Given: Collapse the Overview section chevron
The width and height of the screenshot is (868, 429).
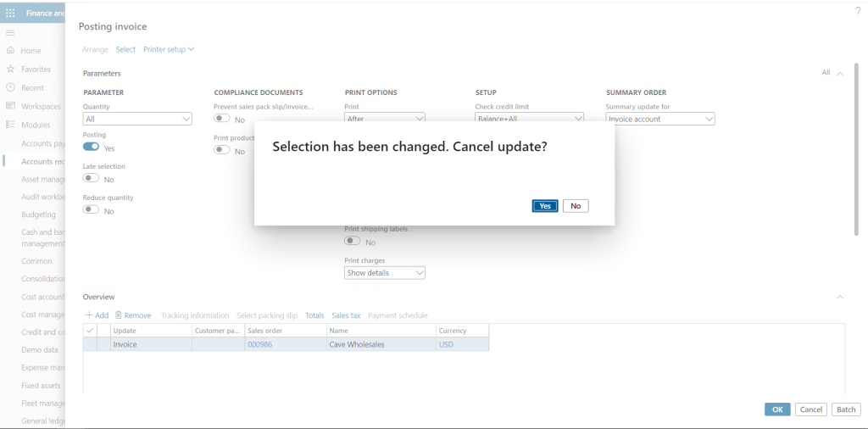Looking at the screenshot, I should [840, 298].
